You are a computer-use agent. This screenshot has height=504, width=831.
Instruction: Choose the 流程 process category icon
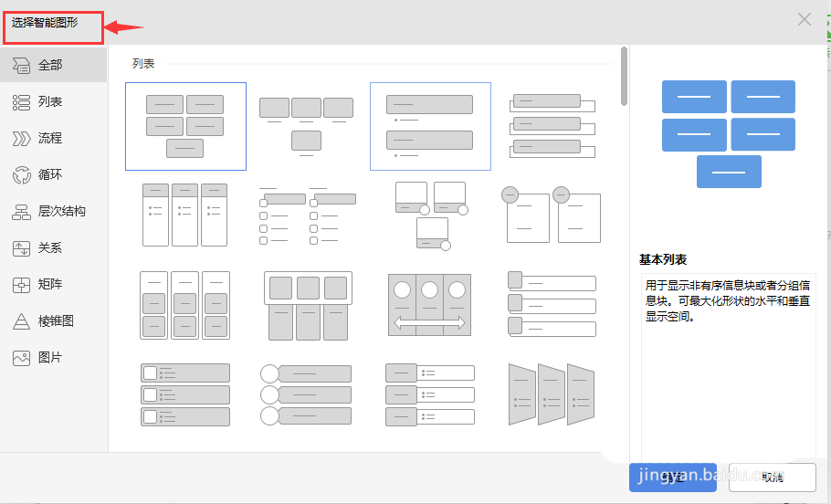[x=21, y=139]
